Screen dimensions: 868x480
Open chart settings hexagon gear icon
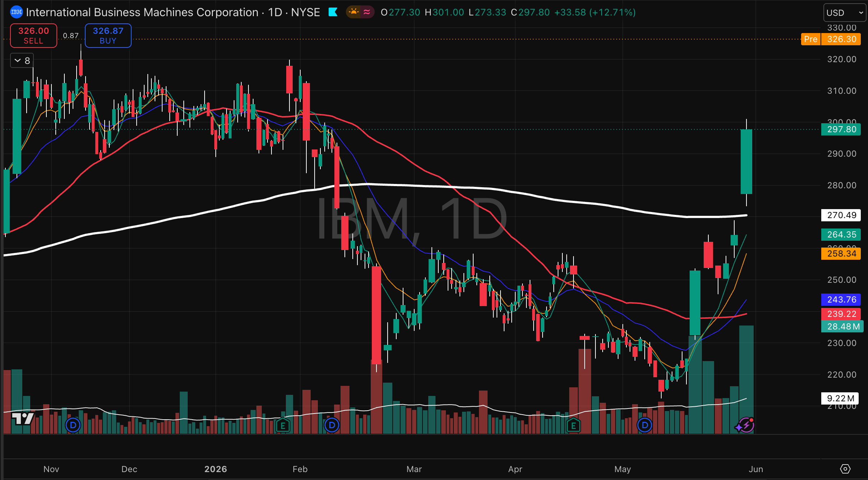click(x=845, y=469)
